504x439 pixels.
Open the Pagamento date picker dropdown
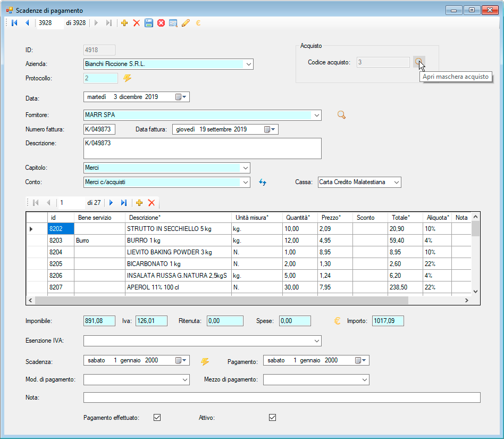(x=360, y=360)
